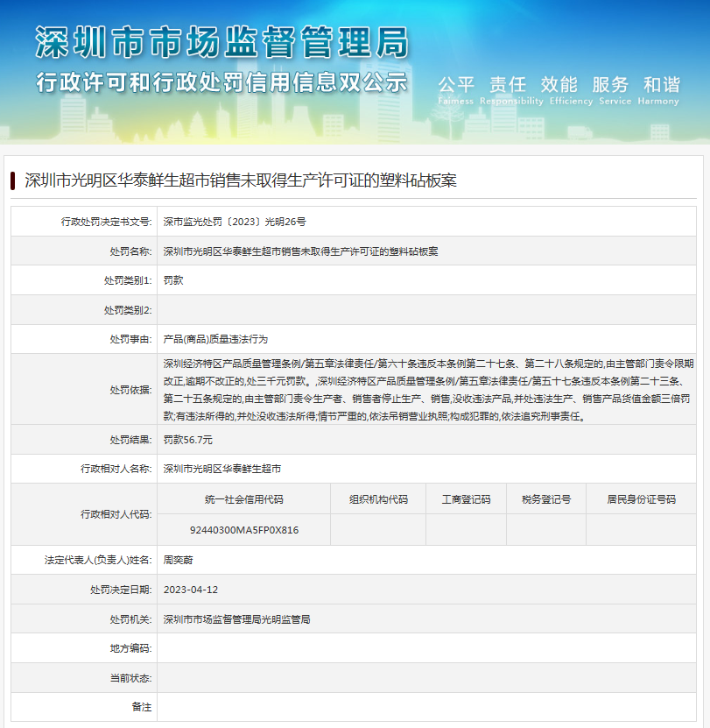The height and width of the screenshot is (728, 710).
Task: Click the 备注 label
Action: point(142,707)
